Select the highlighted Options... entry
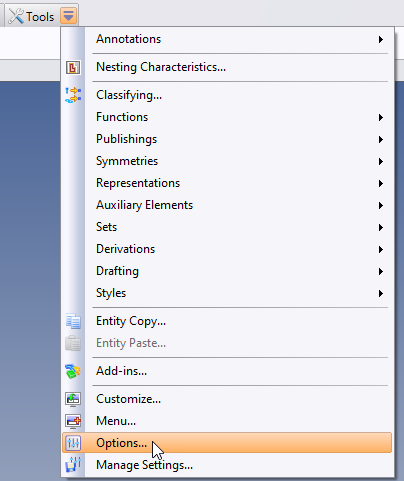This screenshot has height=481, width=404. click(x=227, y=443)
